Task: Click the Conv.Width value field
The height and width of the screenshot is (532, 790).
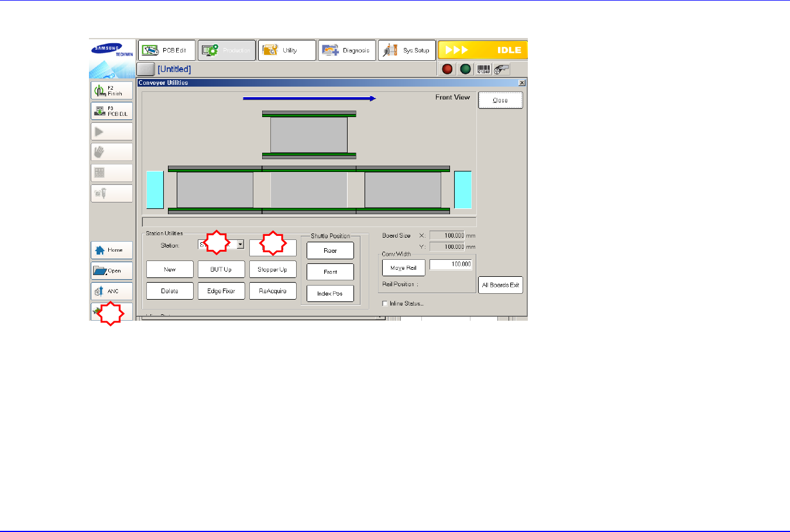Action: click(451, 265)
